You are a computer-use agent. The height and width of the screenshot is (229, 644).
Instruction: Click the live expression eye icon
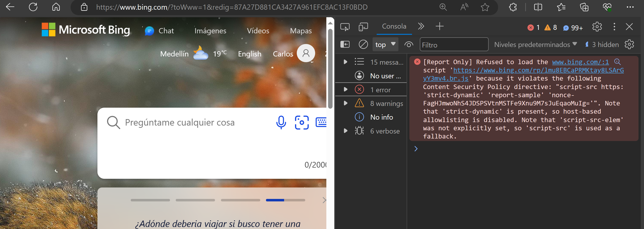coord(409,45)
